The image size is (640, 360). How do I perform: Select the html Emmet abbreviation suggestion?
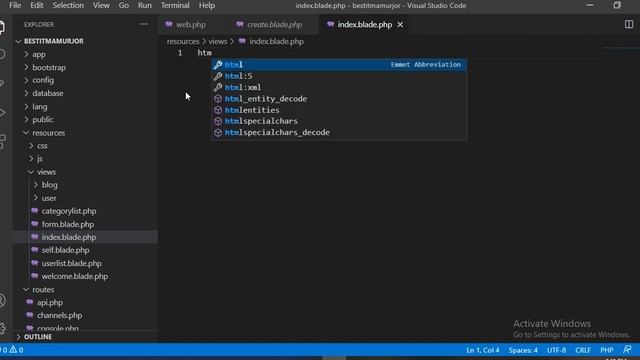click(x=339, y=65)
